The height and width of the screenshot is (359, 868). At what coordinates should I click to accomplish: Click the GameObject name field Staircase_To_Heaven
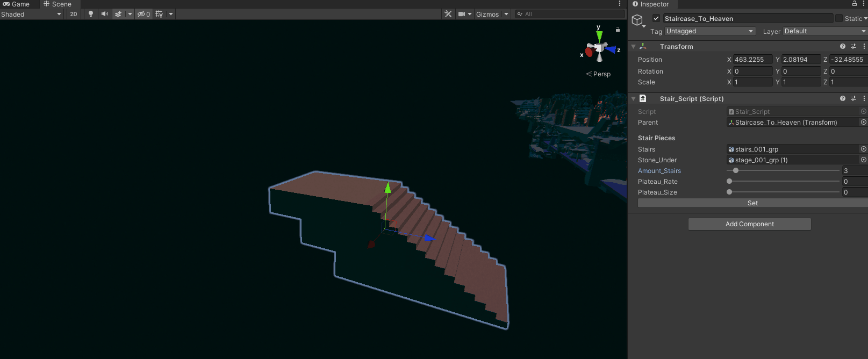tap(748, 18)
